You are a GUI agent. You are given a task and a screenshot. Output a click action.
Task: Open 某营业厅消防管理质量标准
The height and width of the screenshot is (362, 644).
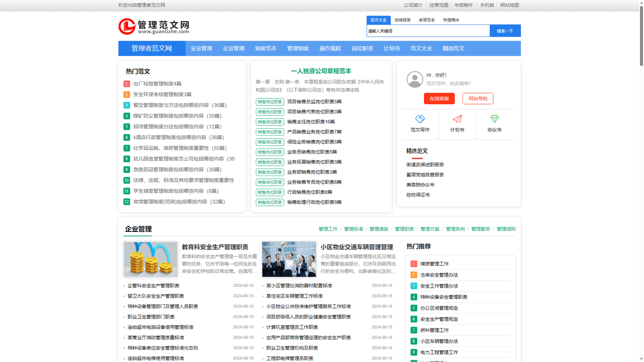156,337
